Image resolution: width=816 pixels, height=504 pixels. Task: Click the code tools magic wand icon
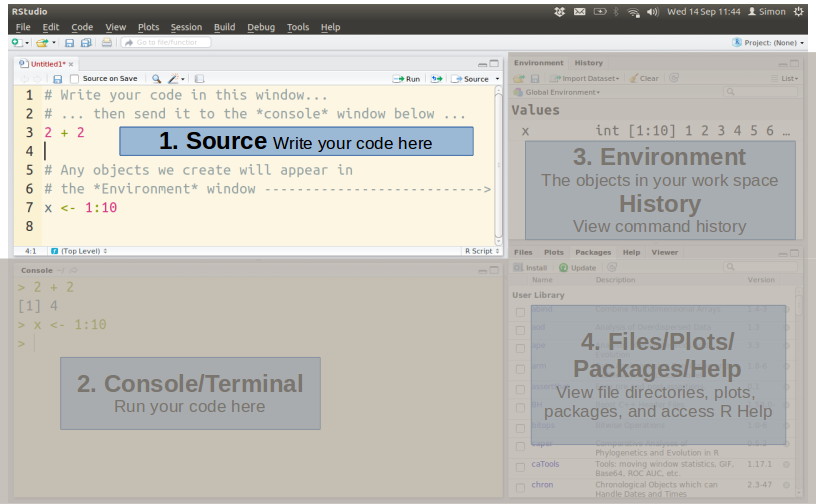[173, 79]
